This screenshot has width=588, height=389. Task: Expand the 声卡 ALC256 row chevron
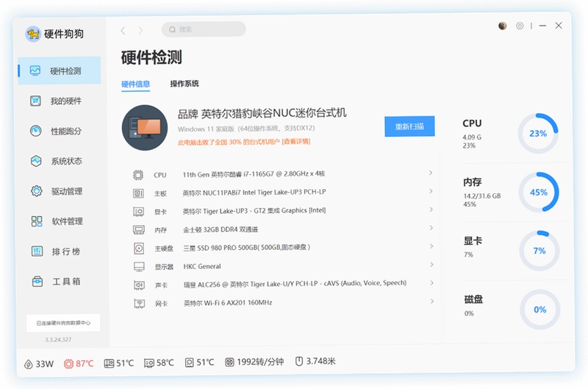tap(431, 283)
